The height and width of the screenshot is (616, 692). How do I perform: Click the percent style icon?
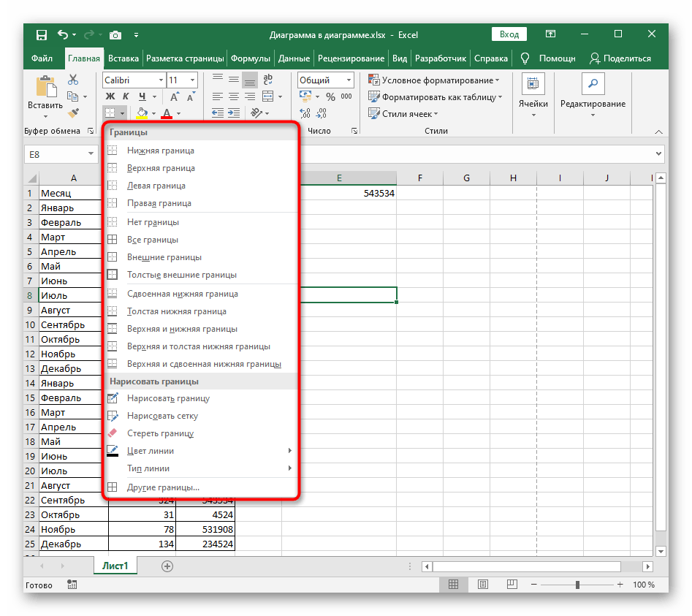(330, 96)
